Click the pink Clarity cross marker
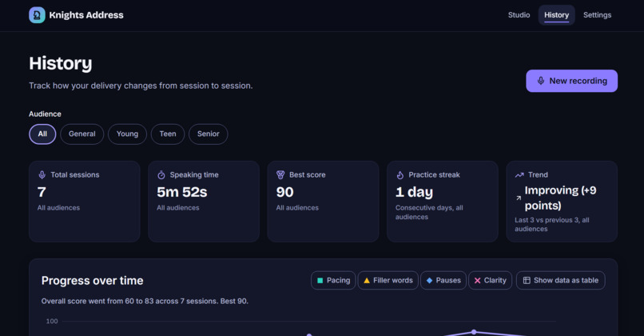This screenshot has height=336, width=644. (x=477, y=281)
